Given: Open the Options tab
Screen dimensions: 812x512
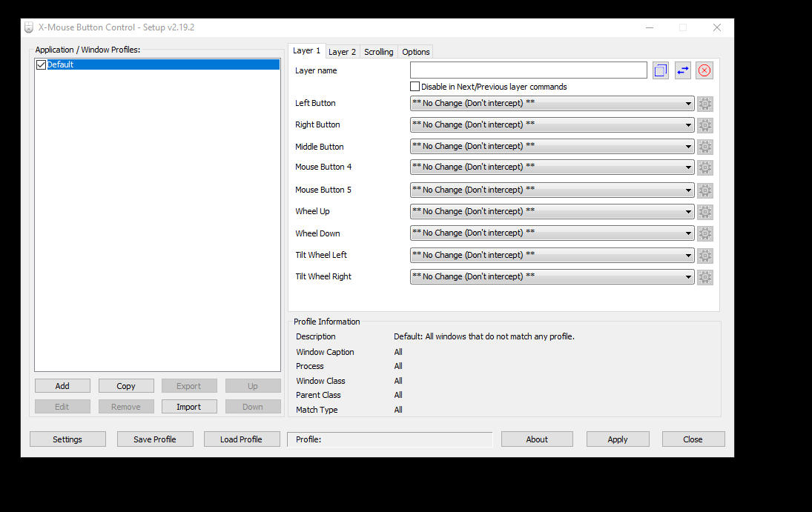Looking at the screenshot, I should click(416, 52).
